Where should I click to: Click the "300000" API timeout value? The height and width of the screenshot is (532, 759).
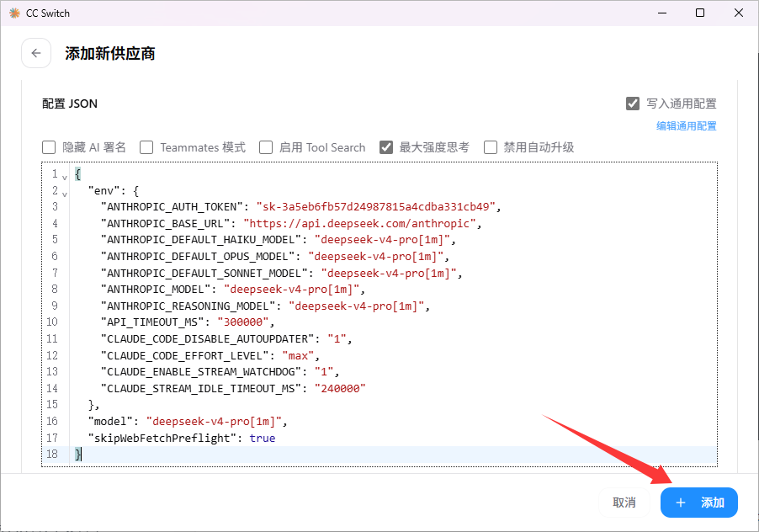click(243, 322)
